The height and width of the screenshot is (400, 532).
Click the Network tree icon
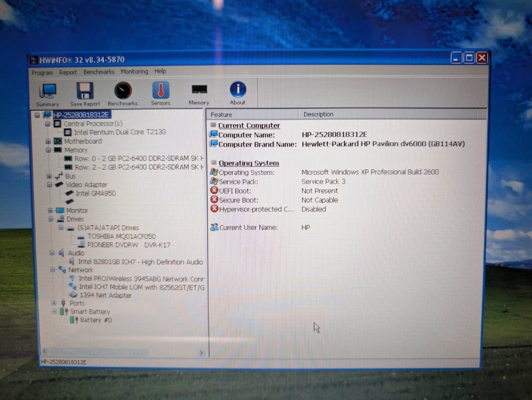click(62, 269)
